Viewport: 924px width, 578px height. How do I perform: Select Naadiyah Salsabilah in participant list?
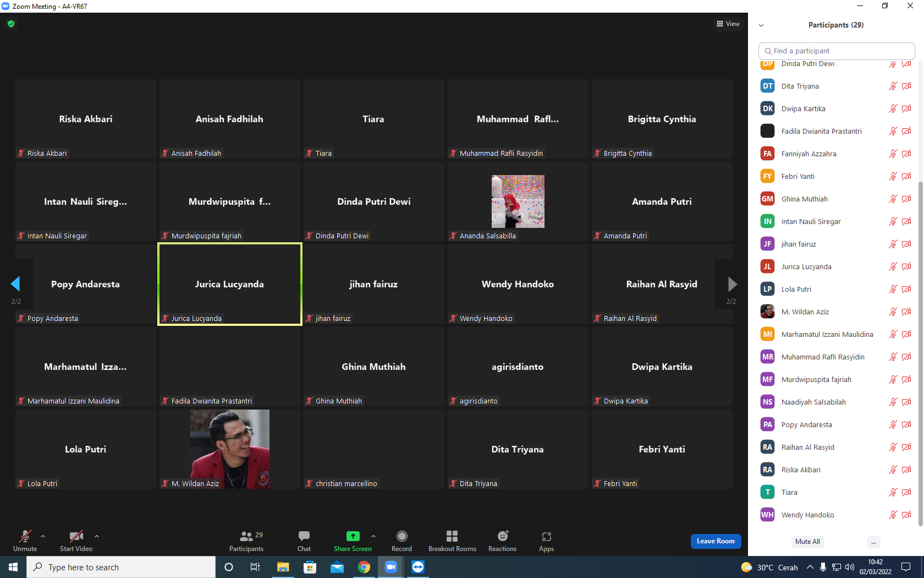click(836, 402)
